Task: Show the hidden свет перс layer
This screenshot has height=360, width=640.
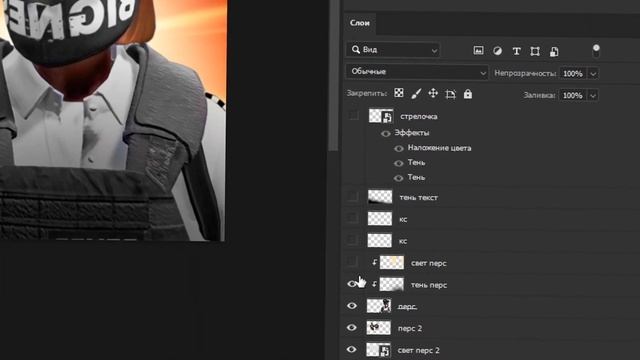Action: point(353,262)
